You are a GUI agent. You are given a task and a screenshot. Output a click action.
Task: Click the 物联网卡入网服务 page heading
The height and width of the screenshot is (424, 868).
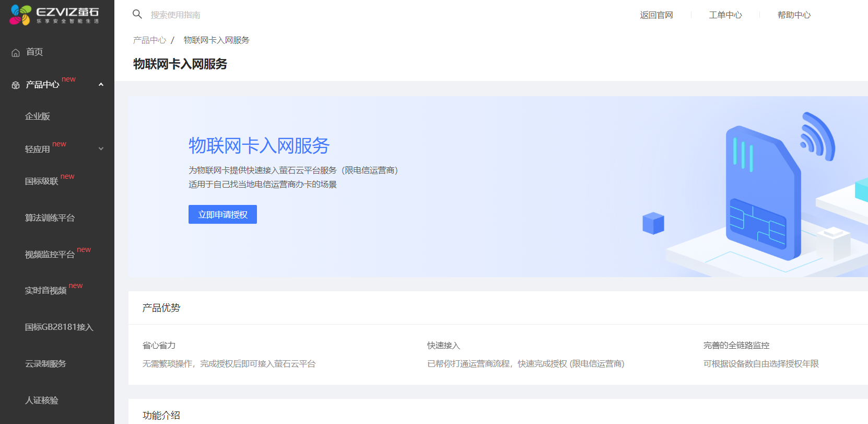tap(180, 64)
